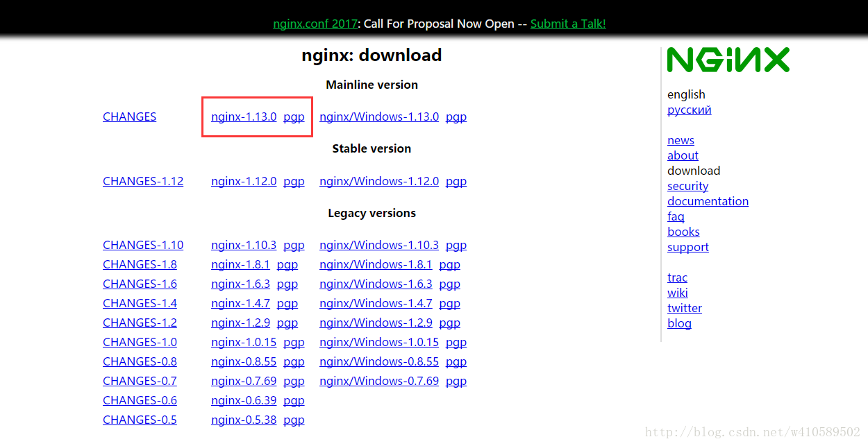Download nginx/Windows-1.2.9
The image size is (868, 446).
pos(376,323)
